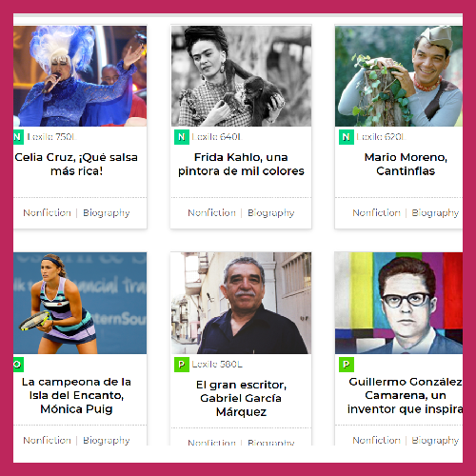Open title 'Celia Cruz, ¡Qué salsa más rica!'
Screen dimensions: 476x476
point(76,164)
